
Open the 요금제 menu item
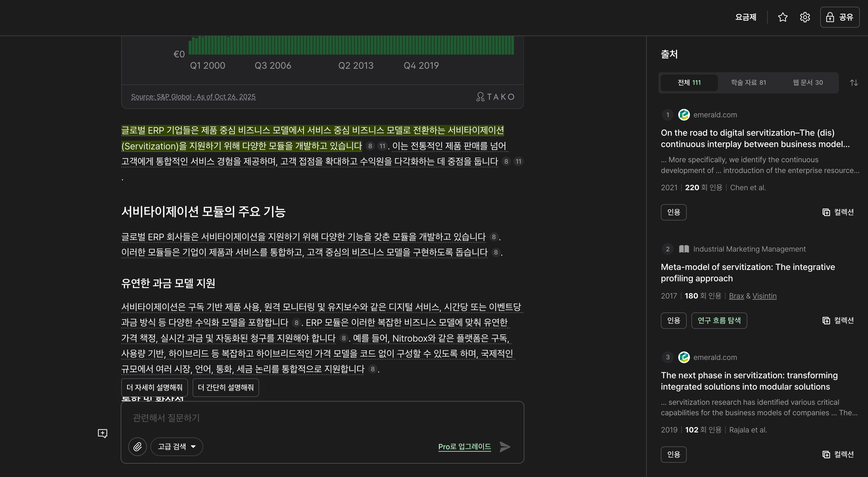745,17
